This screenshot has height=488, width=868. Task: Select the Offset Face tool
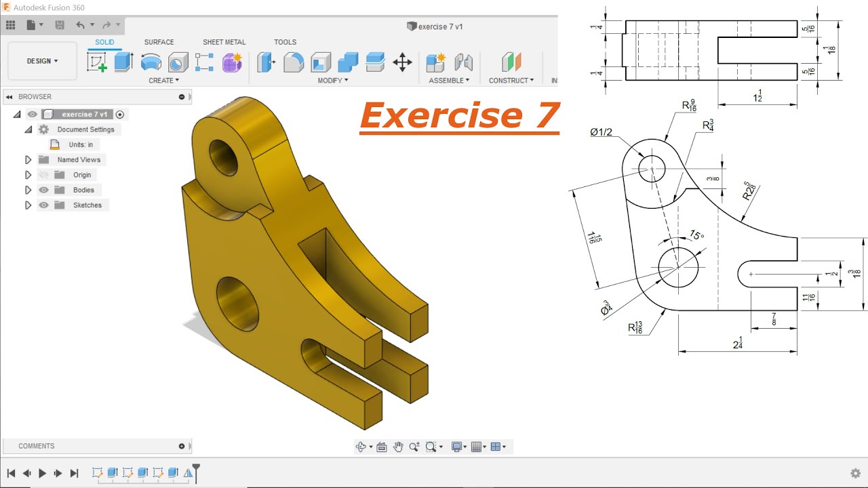coord(375,62)
